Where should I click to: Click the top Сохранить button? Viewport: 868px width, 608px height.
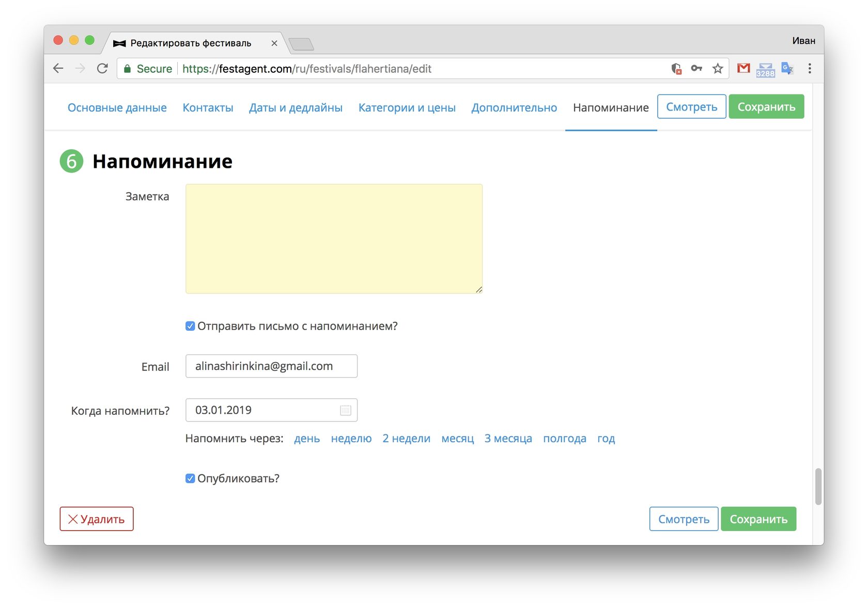(x=766, y=106)
